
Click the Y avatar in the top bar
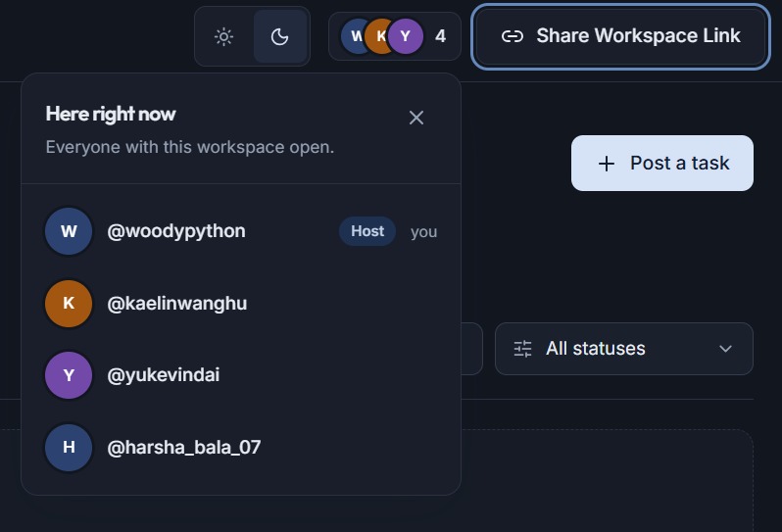406,36
